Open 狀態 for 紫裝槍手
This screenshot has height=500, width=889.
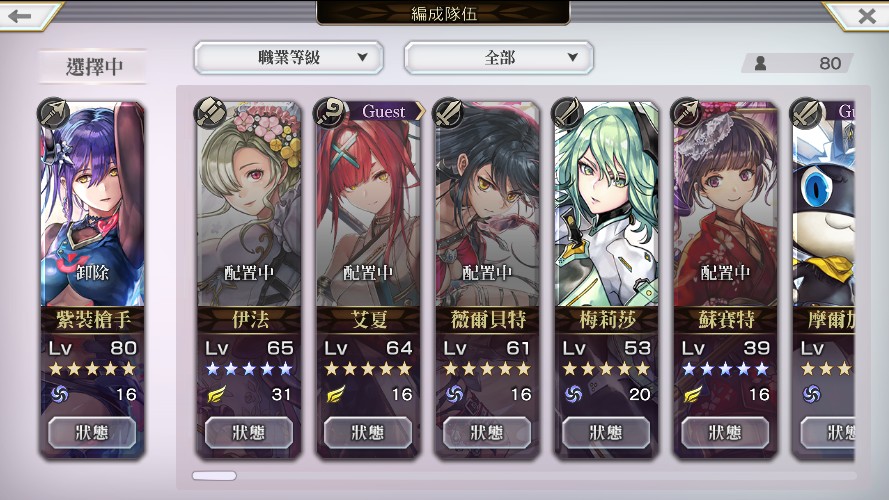[92, 433]
